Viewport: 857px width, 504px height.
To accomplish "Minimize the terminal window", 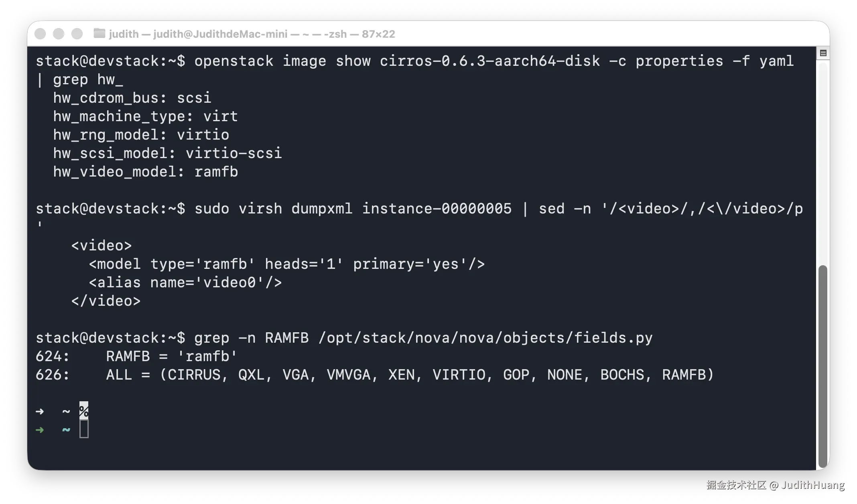I will click(x=59, y=34).
